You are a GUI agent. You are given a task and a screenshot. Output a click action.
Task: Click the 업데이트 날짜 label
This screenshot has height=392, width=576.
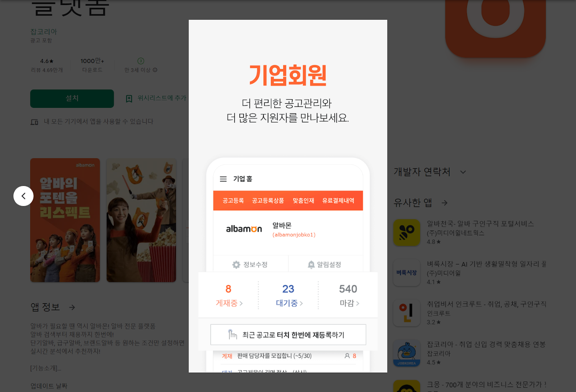[x=49, y=386]
